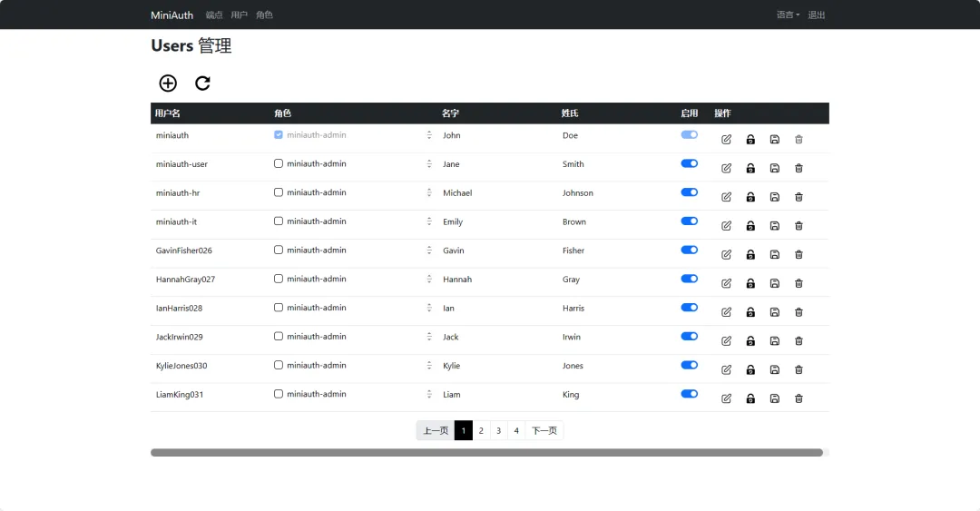Open the 用户 users nav item
Image resolution: width=980 pixels, height=511 pixels.
[x=239, y=15]
